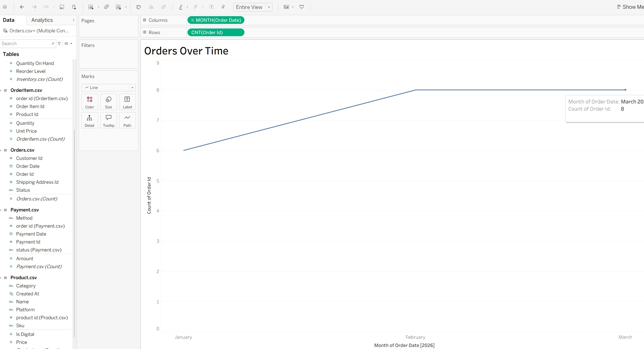Open the Show Me panel
Screen dimensions: 644x349
632,7
